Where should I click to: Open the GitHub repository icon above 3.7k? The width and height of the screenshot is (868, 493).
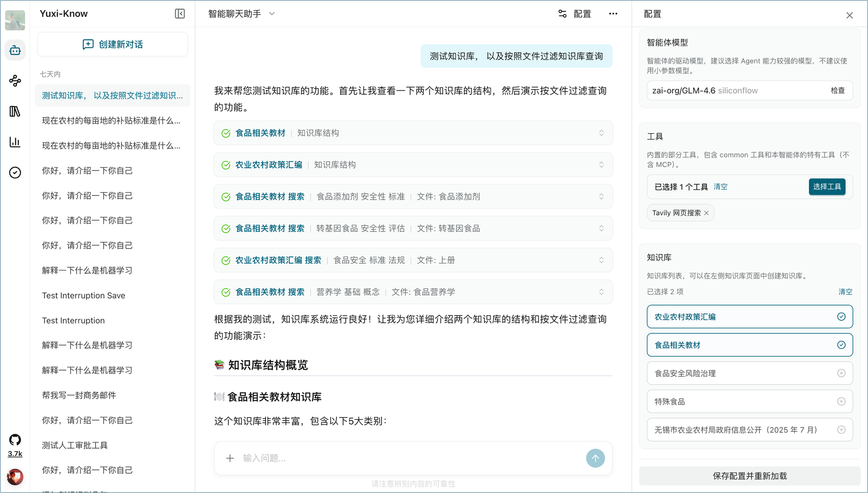click(15, 439)
